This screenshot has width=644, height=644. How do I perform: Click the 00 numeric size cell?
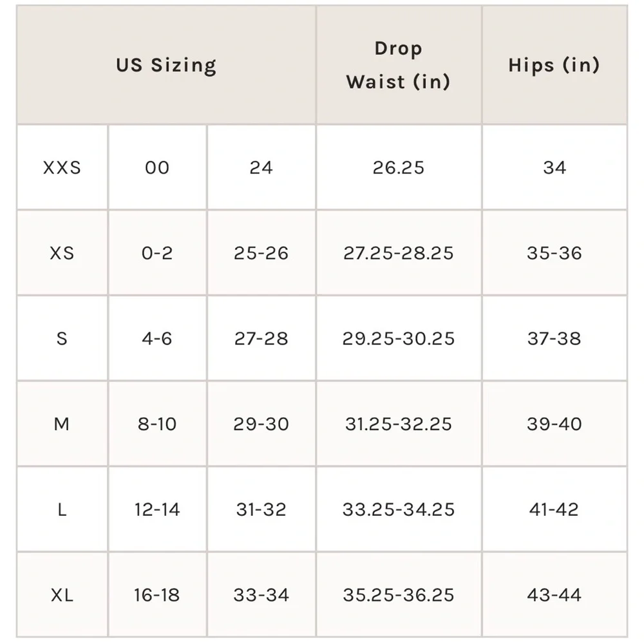(x=157, y=167)
